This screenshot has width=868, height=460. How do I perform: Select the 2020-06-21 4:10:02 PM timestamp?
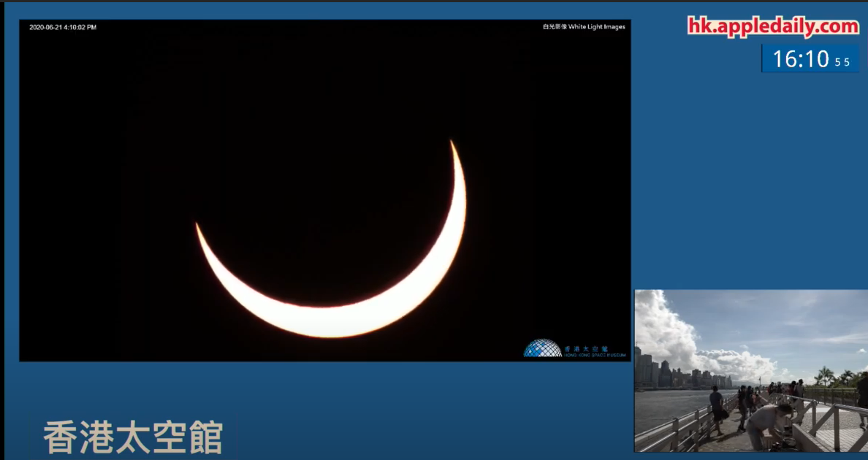(x=63, y=27)
